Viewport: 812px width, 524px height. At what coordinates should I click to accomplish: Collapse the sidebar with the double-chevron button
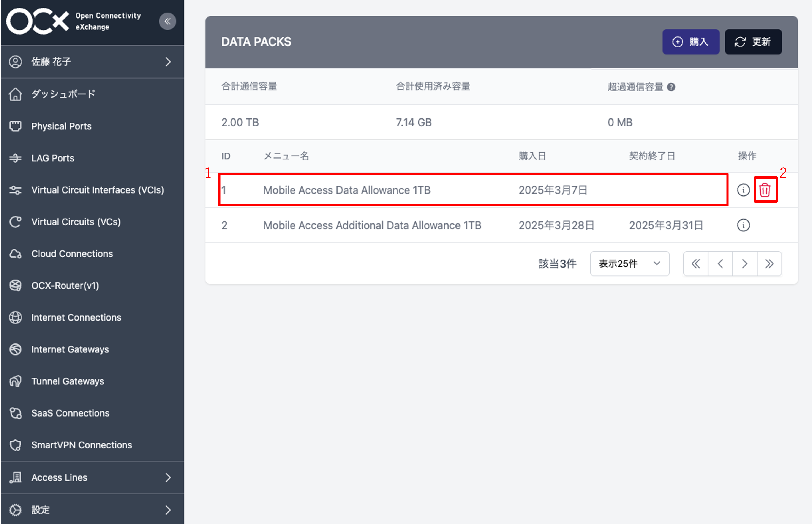[x=167, y=21]
